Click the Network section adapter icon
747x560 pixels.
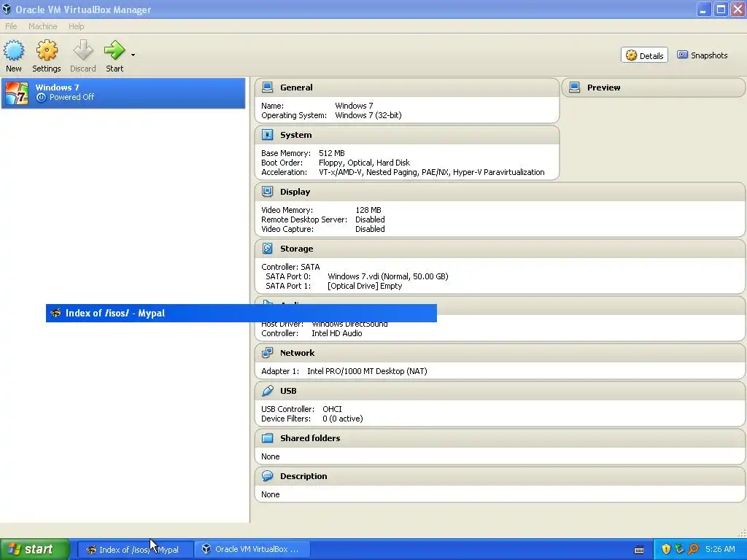[x=267, y=353]
